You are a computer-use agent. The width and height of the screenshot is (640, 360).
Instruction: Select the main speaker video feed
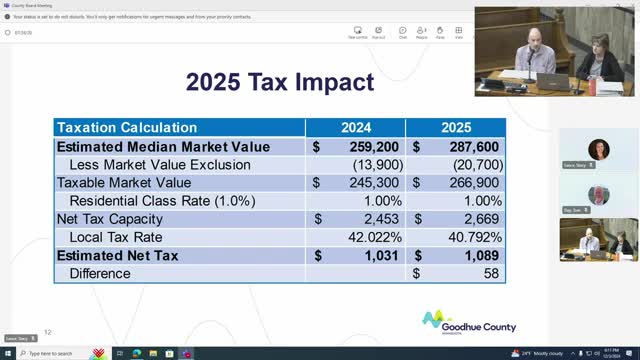pos(554,51)
